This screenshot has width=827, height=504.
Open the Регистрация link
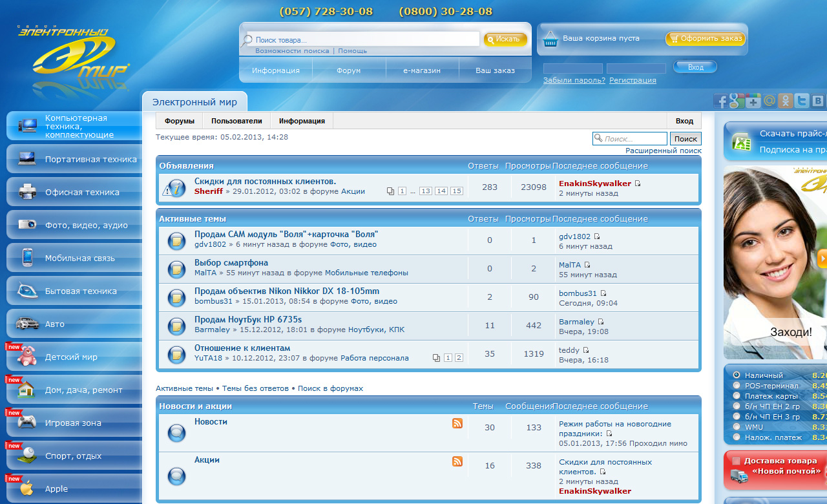pos(633,81)
